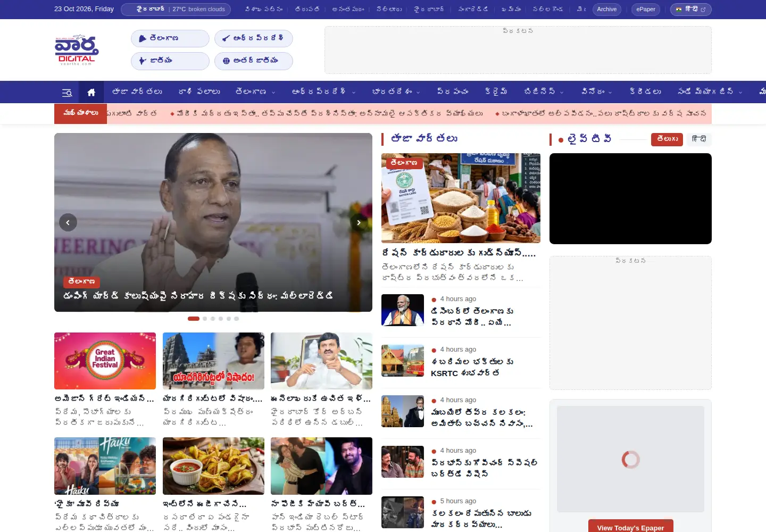Open అంతర్జాతీయం pill with globe icon
The height and width of the screenshot is (532, 766).
[x=254, y=61]
